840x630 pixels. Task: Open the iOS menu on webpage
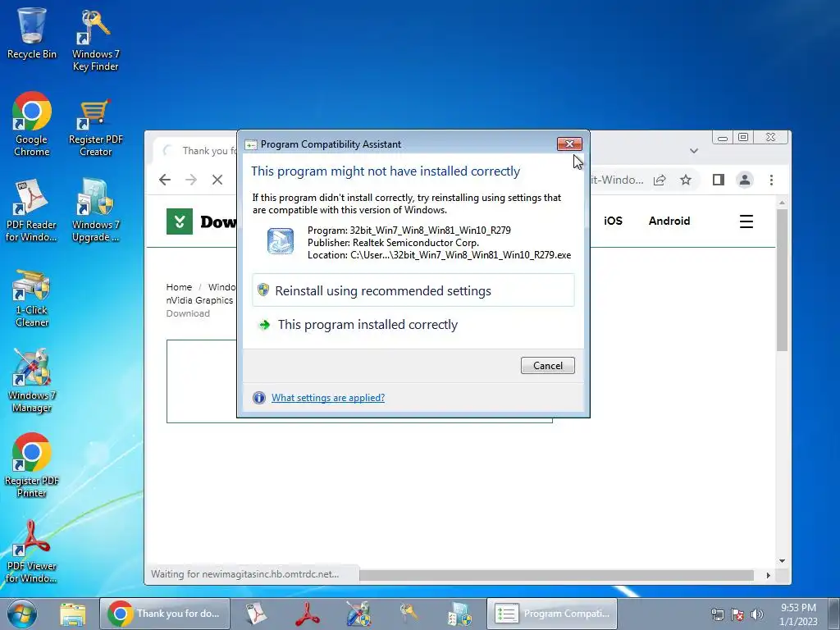point(613,221)
